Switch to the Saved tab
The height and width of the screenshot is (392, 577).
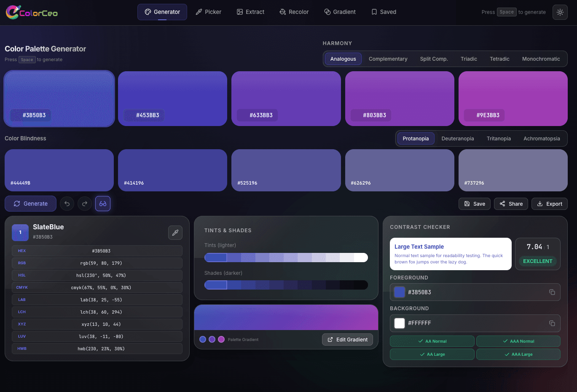click(x=383, y=12)
